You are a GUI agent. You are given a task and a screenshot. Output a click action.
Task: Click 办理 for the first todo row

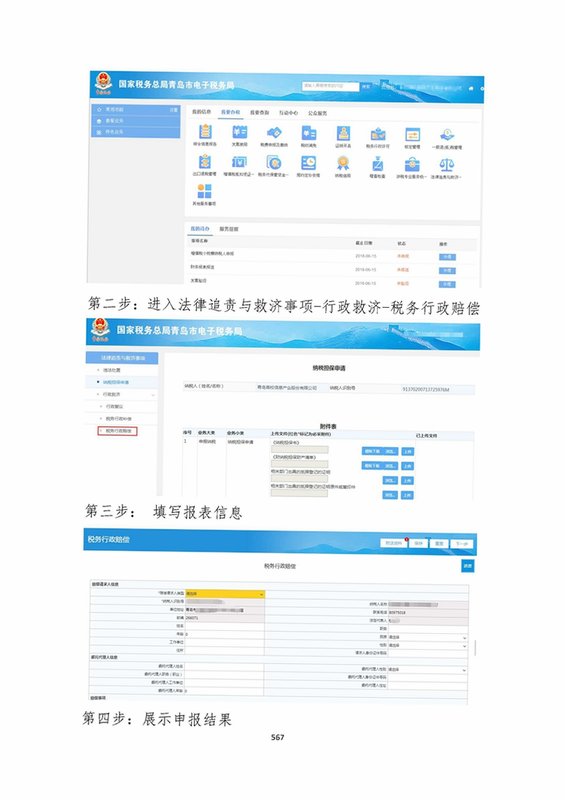[x=447, y=257]
